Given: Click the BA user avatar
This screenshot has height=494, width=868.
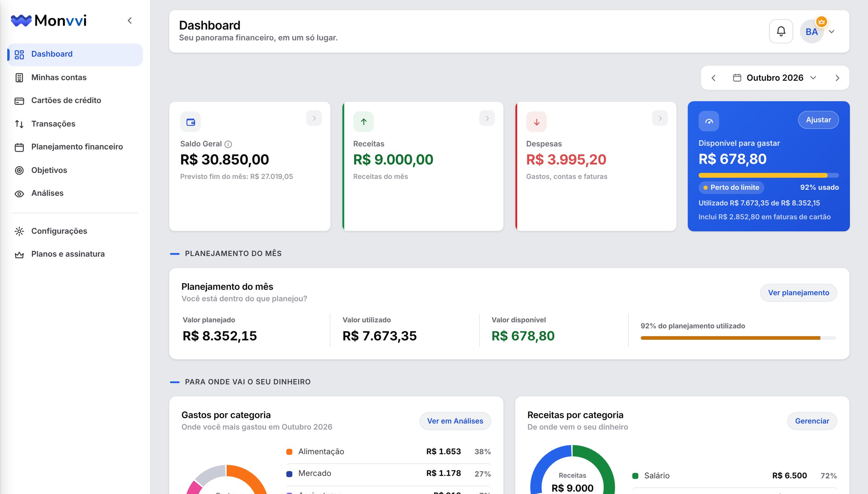Looking at the screenshot, I should [x=812, y=31].
